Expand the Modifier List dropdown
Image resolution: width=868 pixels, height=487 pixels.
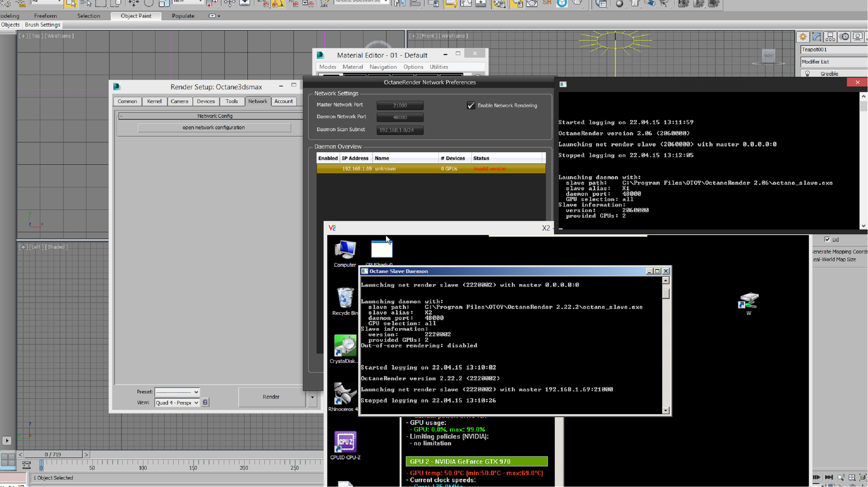(834, 62)
